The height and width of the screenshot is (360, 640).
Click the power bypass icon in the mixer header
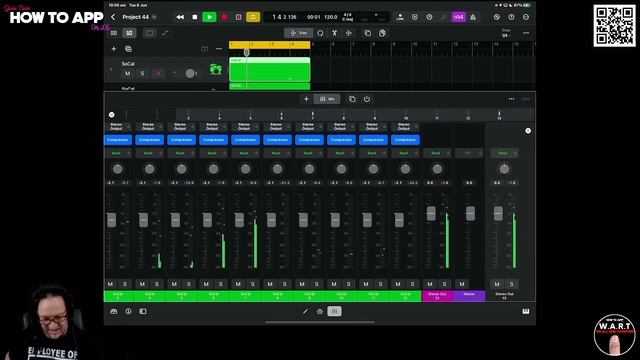pos(367,99)
